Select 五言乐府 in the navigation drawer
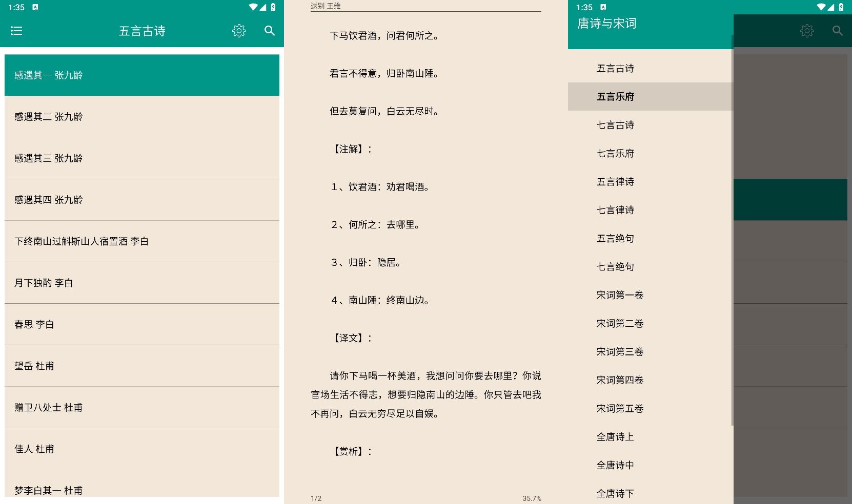Screen dimensions: 852x504 [x=615, y=96]
